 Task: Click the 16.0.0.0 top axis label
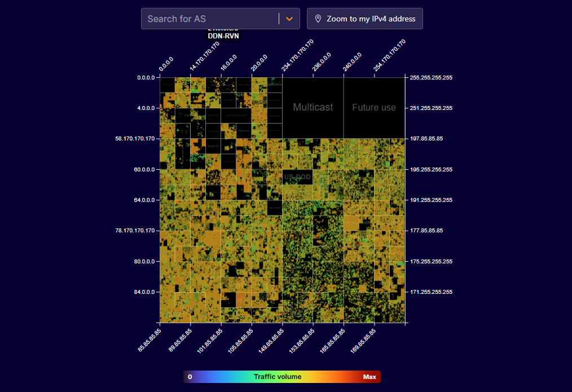[228, 62]
